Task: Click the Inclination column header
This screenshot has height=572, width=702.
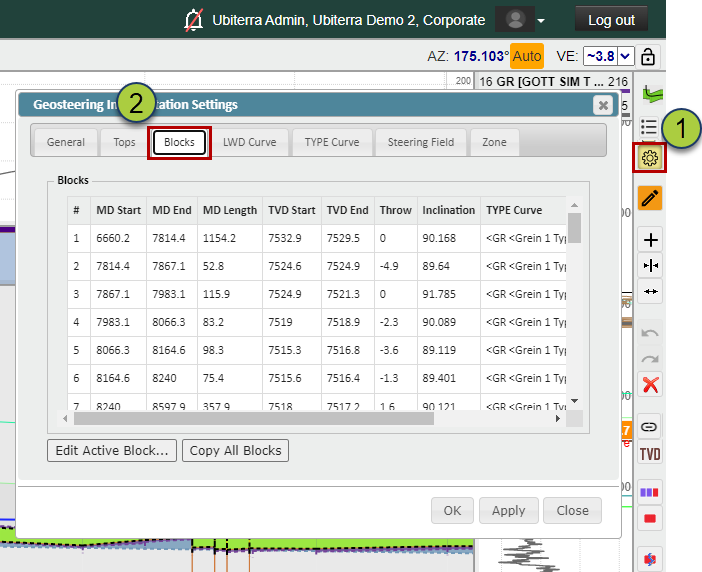Action: pos(449,210)
